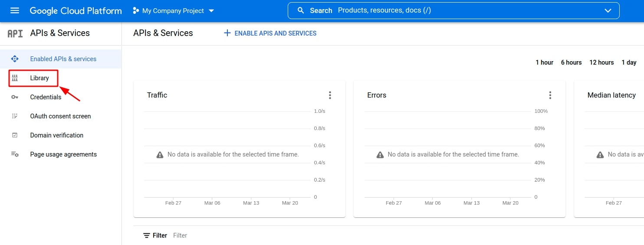
Task: Open the Library sidebar menu item
Action: (39, 78)
